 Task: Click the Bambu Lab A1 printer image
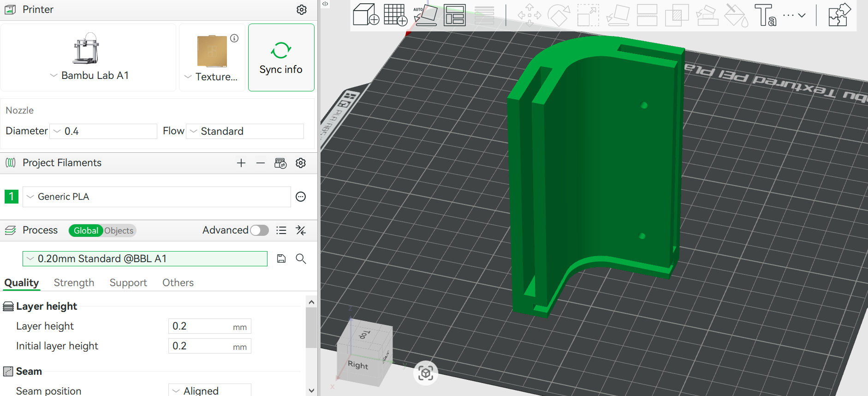(86, 48)
